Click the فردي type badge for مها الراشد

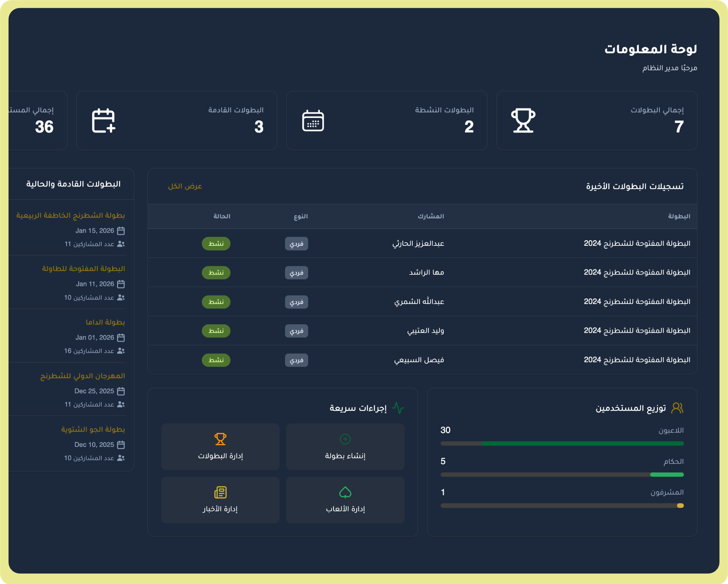pyautogui.click(x=297, y=272)
